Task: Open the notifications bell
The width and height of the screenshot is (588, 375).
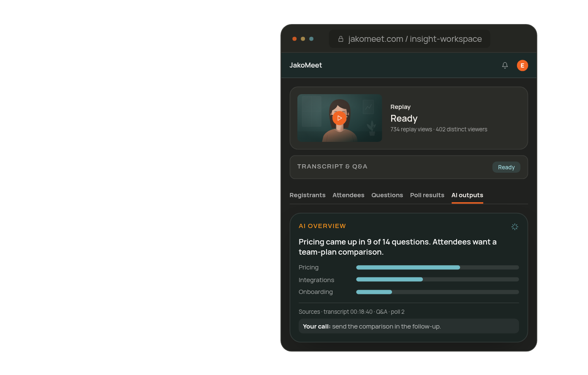Action: pyautogui.click(x=505, y=65)
